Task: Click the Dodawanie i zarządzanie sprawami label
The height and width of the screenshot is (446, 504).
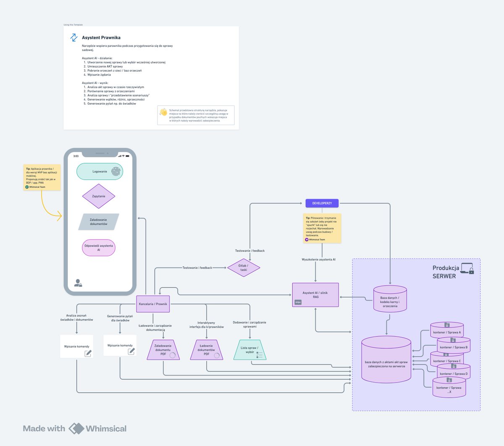Action: pyautogui.click(x=249, y=324)
